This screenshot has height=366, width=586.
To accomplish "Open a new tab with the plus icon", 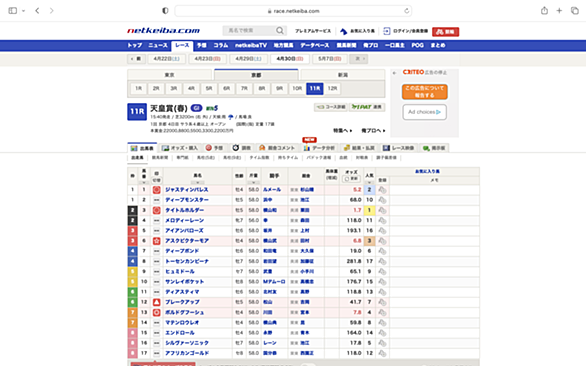I will click(559, 10).
